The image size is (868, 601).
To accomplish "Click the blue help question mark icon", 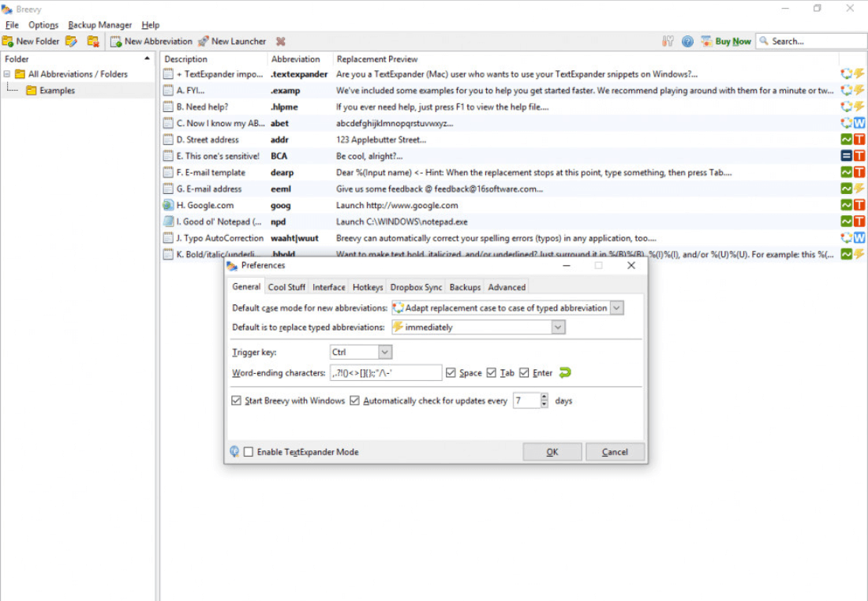I will click(x=687, y=41).
